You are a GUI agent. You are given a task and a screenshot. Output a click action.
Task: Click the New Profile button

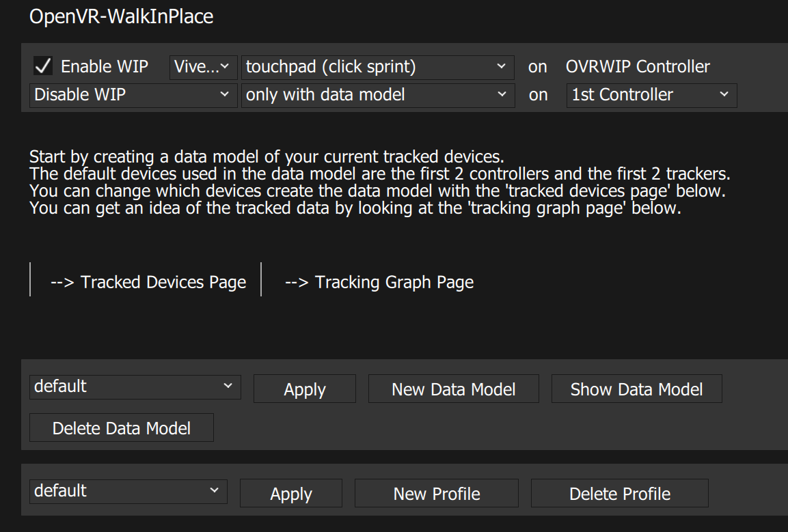click(x=437, y=493)
